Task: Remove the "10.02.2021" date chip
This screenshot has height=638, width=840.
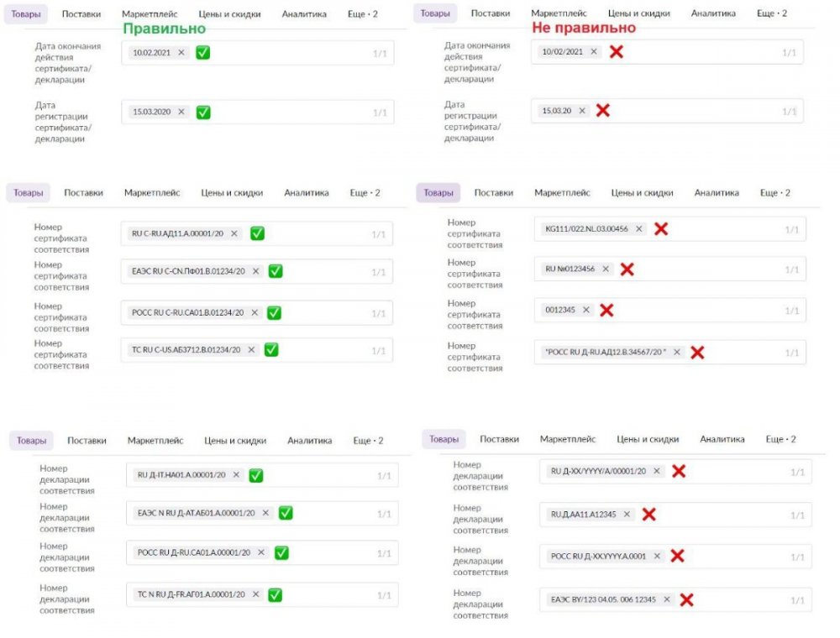Action: pyautogui.click(x=181, y=53)
